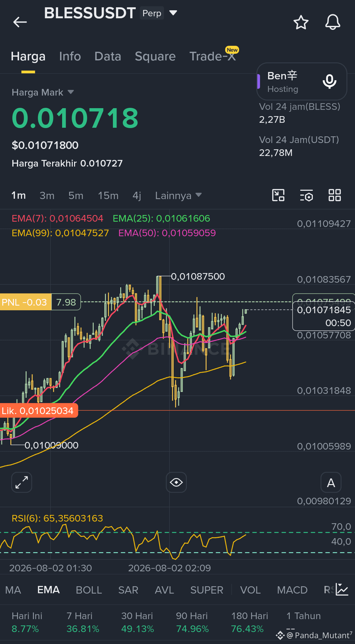Tap Harga Terakhir 0.010727
Screen dimensions: 355x644
point(67,163)
